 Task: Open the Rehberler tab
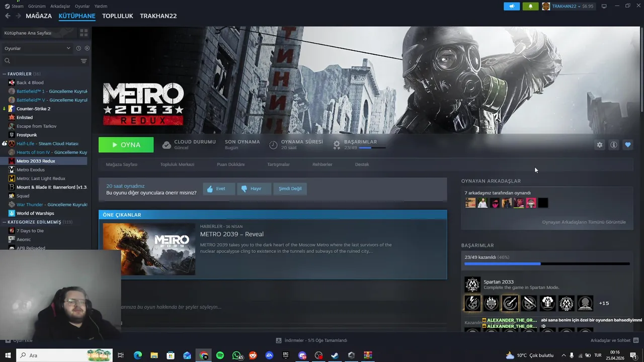click(x=322, y=164)
